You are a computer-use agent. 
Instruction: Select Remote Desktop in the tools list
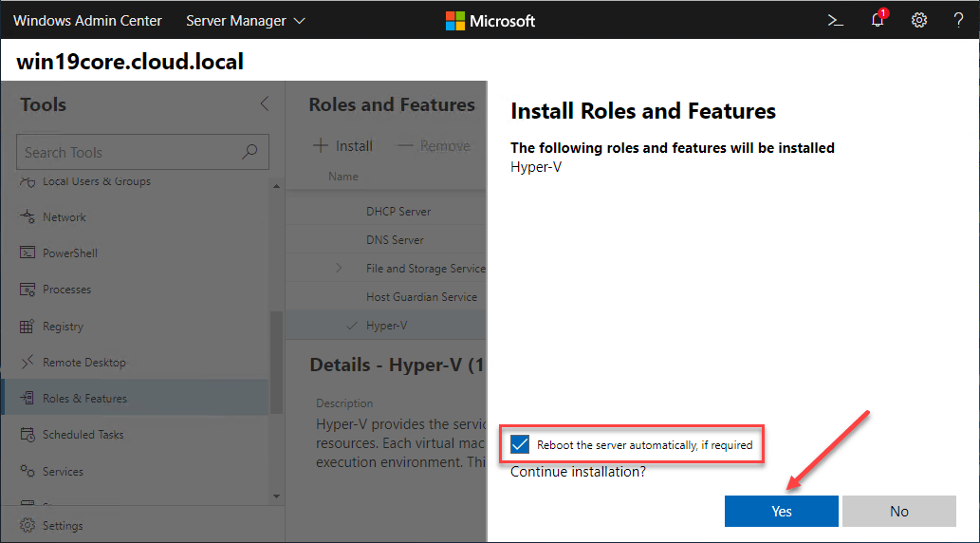pyautogui.click(x=135, y=363)
